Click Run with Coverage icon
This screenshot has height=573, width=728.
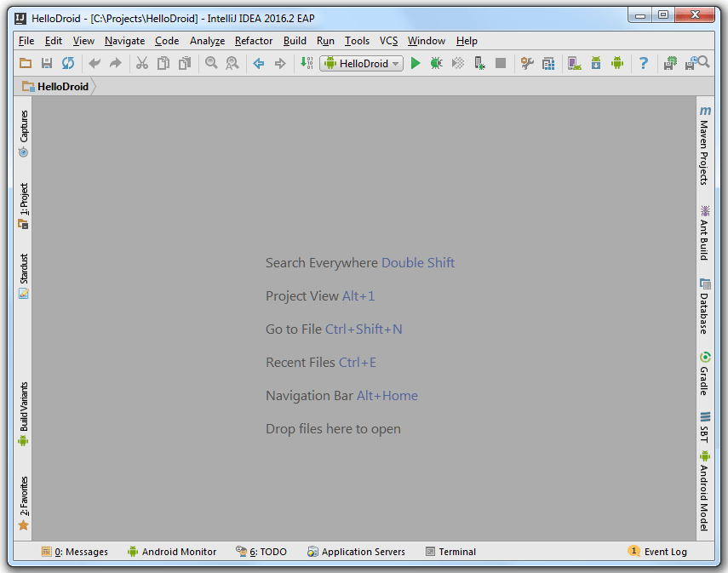(x=458, y=63)
